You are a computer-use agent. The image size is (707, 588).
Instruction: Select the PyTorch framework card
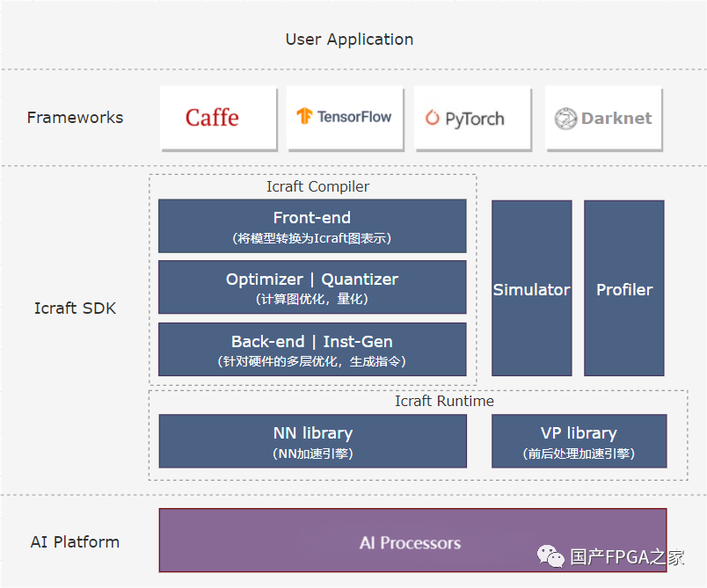[x=473, y=118]
